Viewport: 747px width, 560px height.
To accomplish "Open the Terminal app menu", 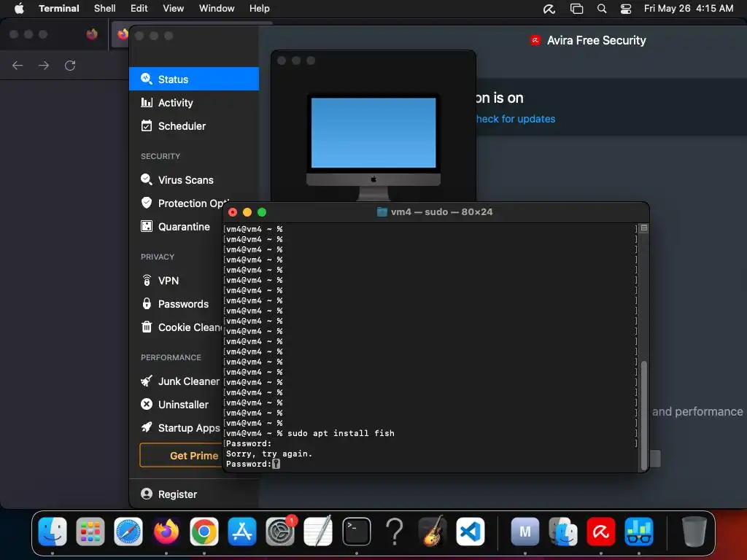I will click(x=59, y=8).
